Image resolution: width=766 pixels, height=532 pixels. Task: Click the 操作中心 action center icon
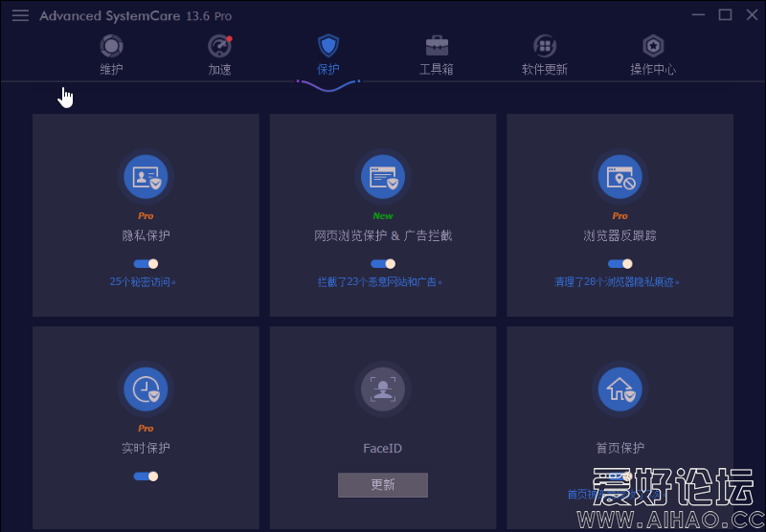[653, 46]
